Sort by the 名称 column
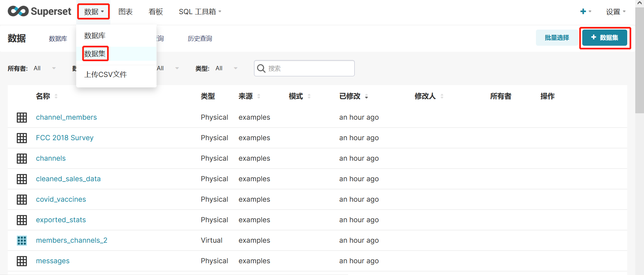 (x=47, y=96)
